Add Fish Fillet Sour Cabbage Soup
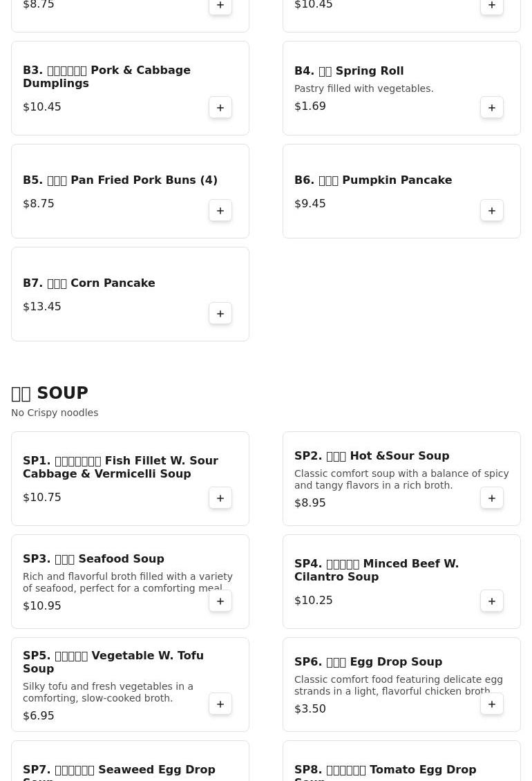 tap(220, 498)
